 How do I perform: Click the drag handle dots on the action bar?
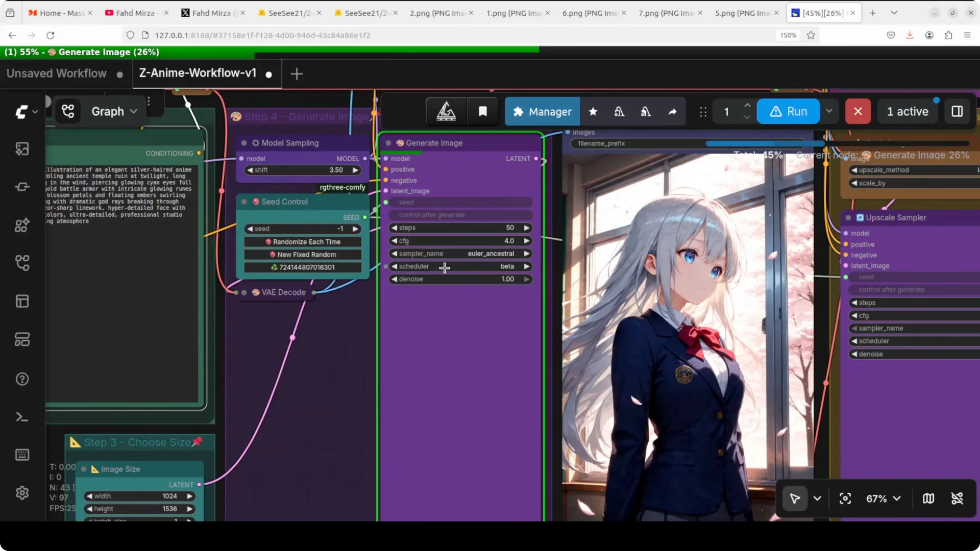703,112
